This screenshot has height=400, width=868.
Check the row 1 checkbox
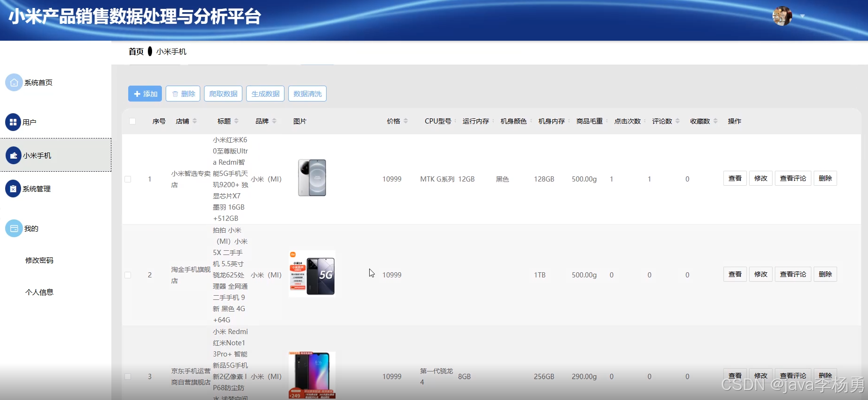(128, 179)
